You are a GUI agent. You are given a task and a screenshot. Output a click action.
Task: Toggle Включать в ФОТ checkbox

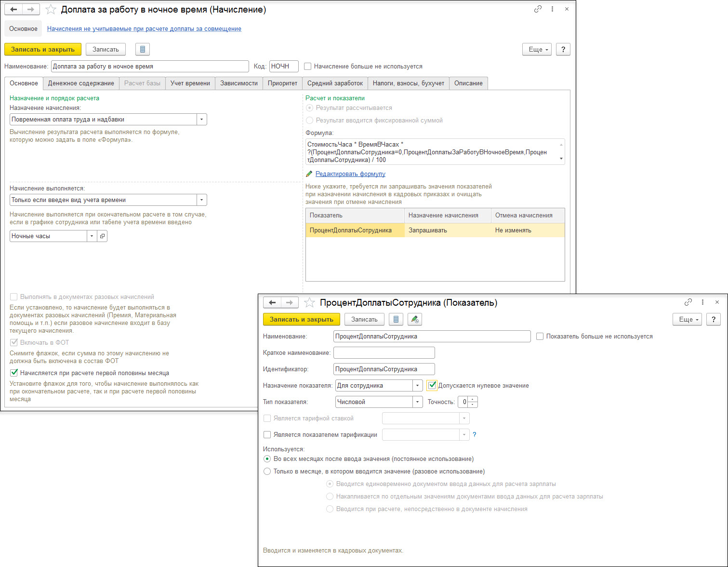(14, 342)
